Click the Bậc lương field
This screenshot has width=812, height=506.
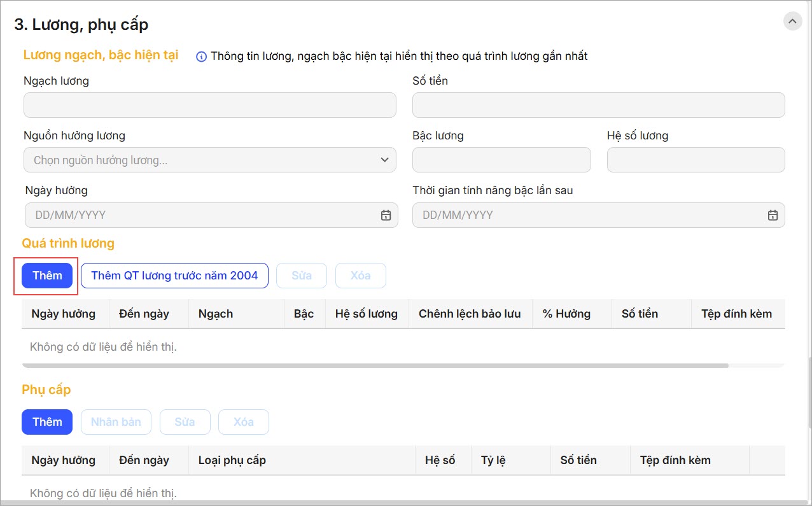pyautogui.click(x=501, y=160)
